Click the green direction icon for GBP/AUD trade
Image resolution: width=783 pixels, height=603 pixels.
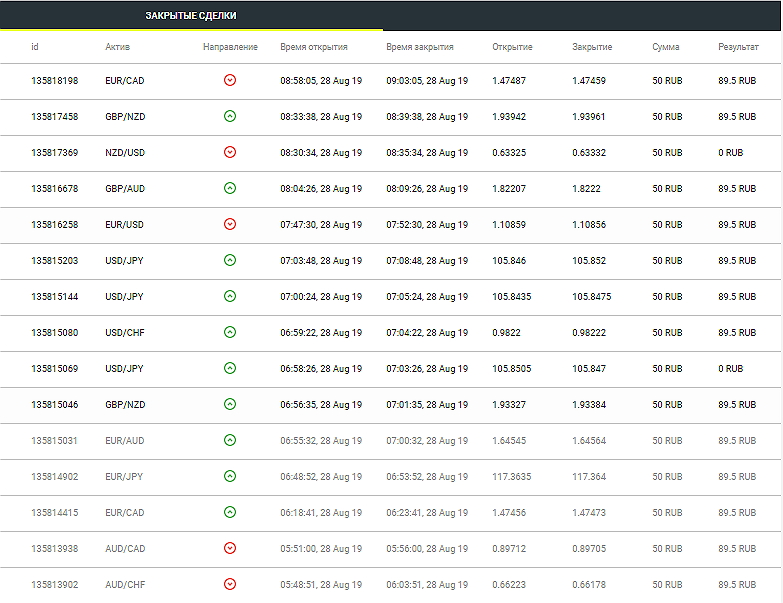[230, 188]
